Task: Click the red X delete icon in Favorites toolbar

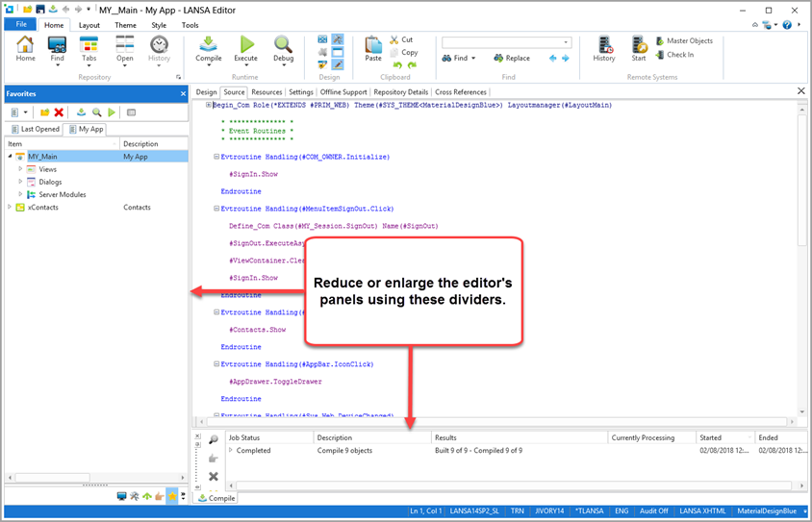Action: [x=59, y=112]
